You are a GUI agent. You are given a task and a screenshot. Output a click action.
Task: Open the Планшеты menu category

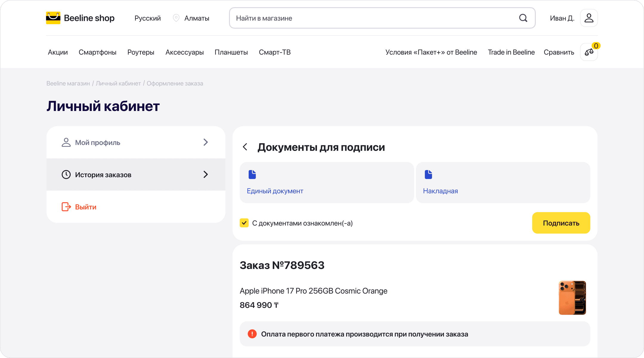coord(231,52)
